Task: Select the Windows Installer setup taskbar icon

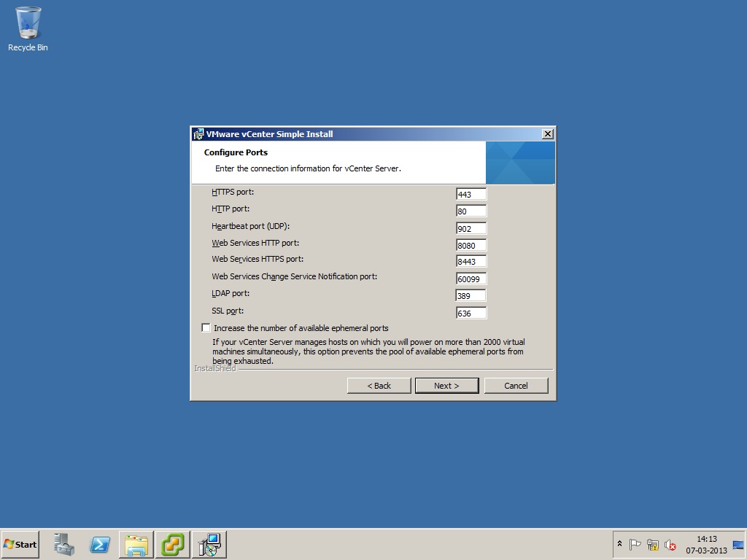Action: pos(209,544)
